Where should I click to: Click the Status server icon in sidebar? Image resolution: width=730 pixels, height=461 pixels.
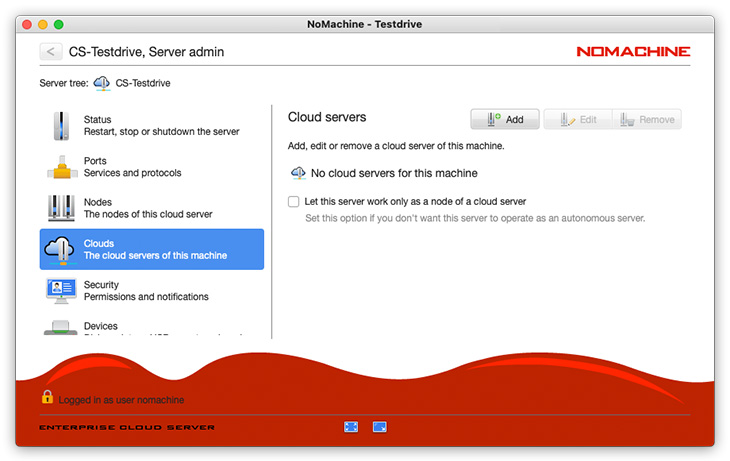tap(61, 126)
